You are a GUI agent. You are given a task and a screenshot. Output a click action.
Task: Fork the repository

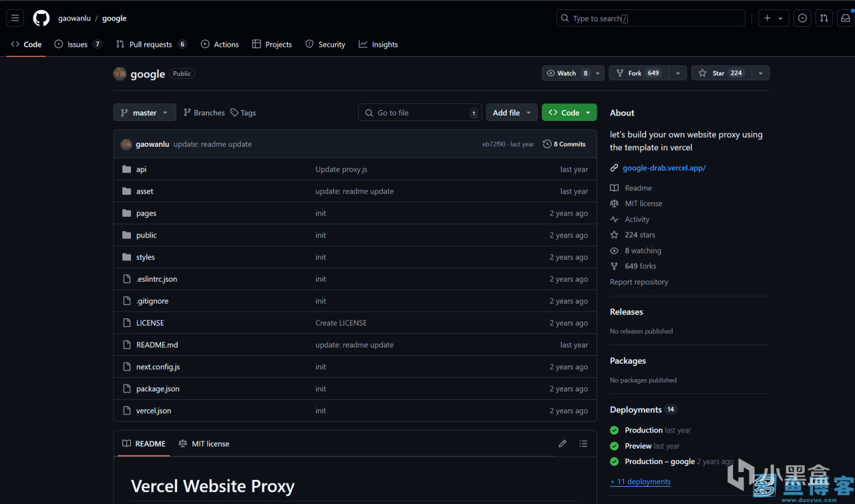click(x=639, y=73)
